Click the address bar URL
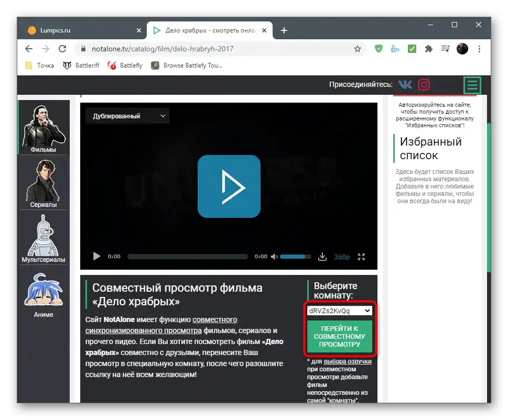The height and width of the screenshot is (420, 508). point(163,49)
